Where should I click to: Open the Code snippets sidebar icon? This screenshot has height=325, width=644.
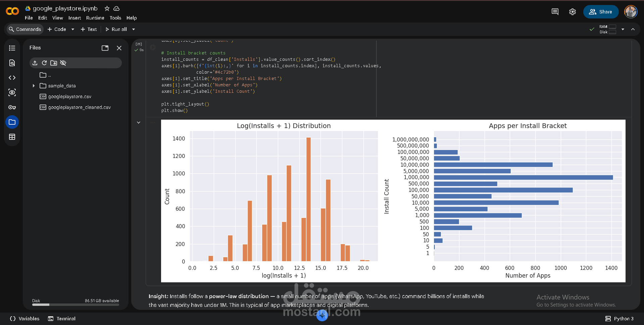point(12,78)
